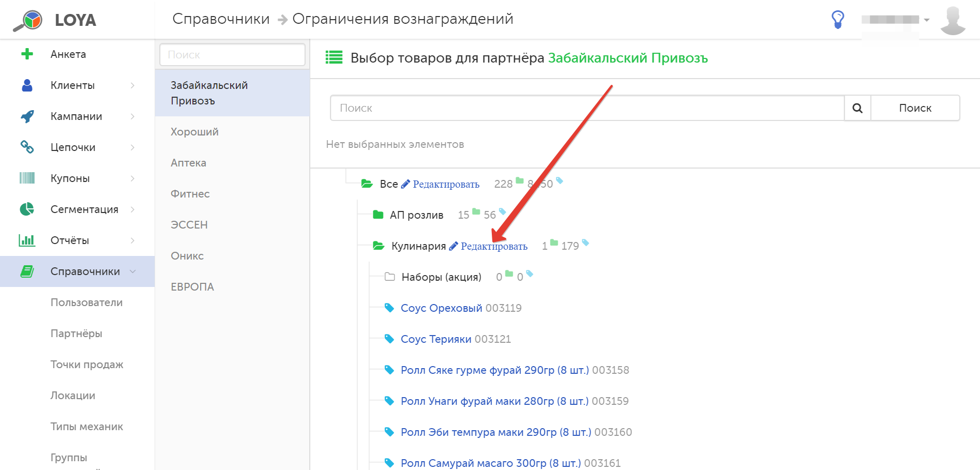
Task: Expand the Купоны menu chevron
Action: point(133,178)
